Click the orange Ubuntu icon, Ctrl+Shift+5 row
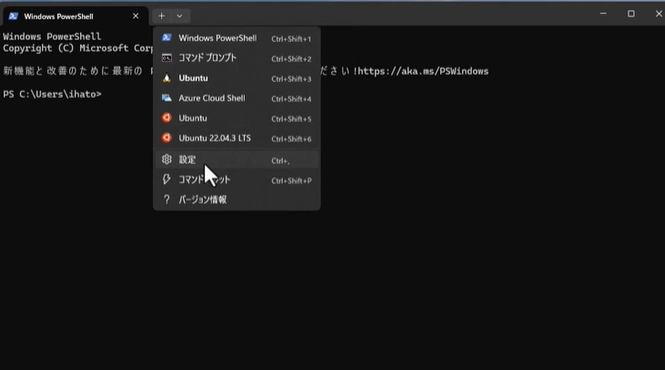This screenshot has width=665, height=370. click(x=167, y=118)
